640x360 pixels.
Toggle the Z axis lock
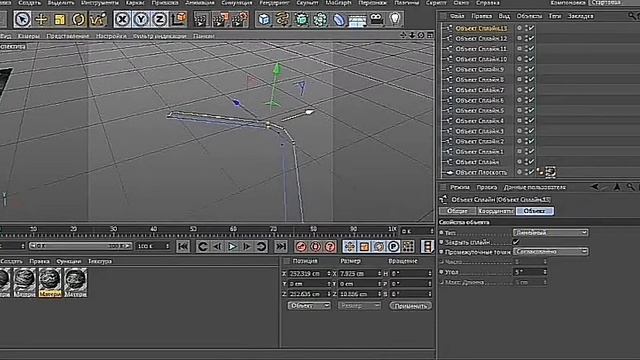tap(160, 19)
